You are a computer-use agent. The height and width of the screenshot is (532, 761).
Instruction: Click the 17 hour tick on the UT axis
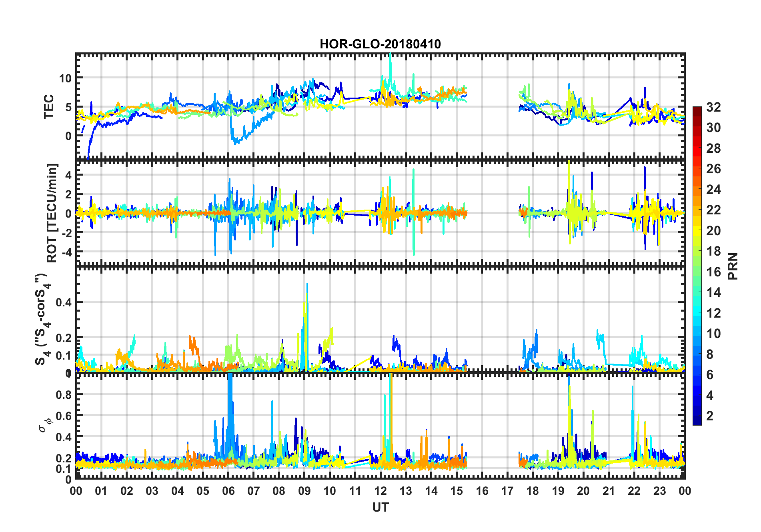tap(507, 491)
